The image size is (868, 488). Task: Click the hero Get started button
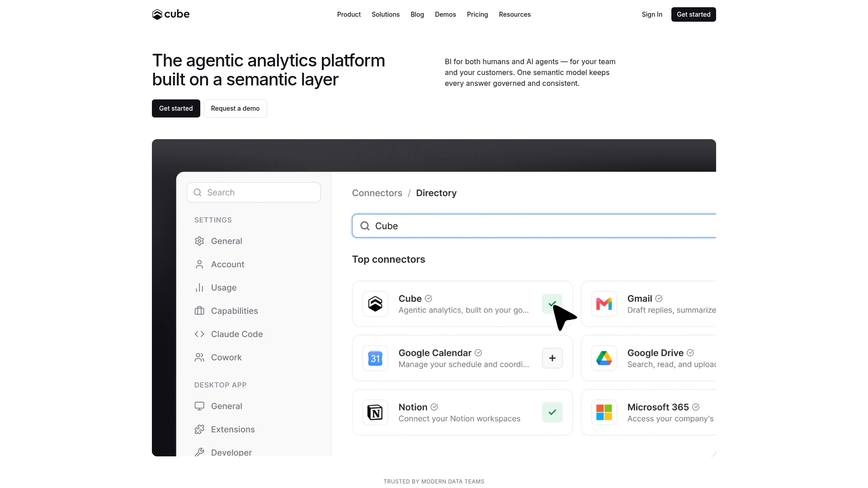(x=176, y=108)
